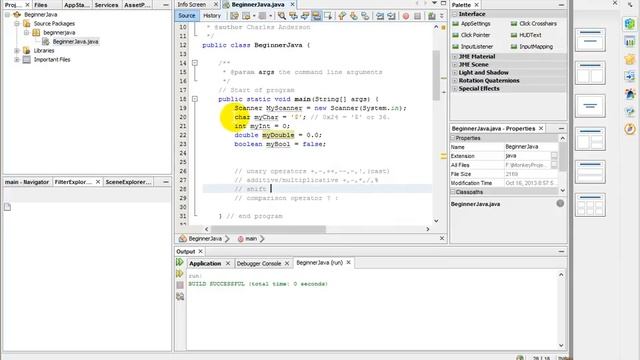Collapse the BeginnerJava project node
Viewport: 640px width, 360px height.
point(7,15)
